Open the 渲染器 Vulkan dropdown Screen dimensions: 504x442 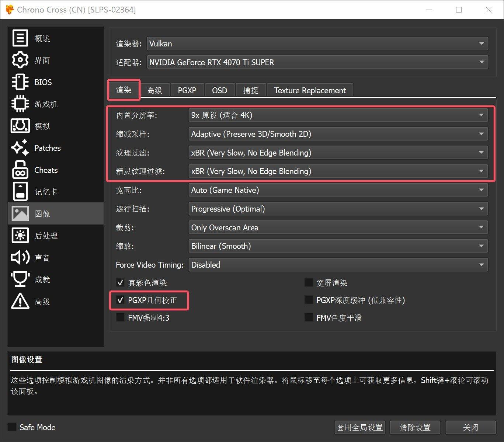click(317, 43)
